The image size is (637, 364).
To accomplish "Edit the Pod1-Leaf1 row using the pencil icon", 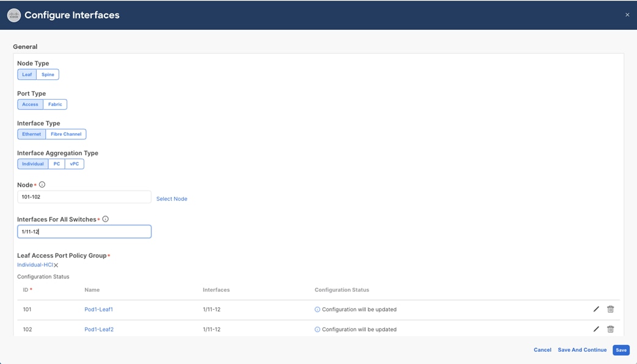I will coord(596,309).
